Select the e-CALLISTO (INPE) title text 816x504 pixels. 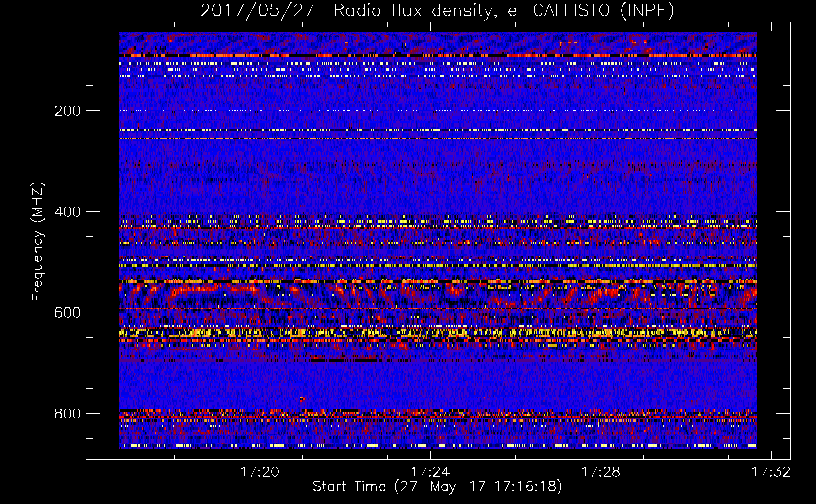point(591,10)
